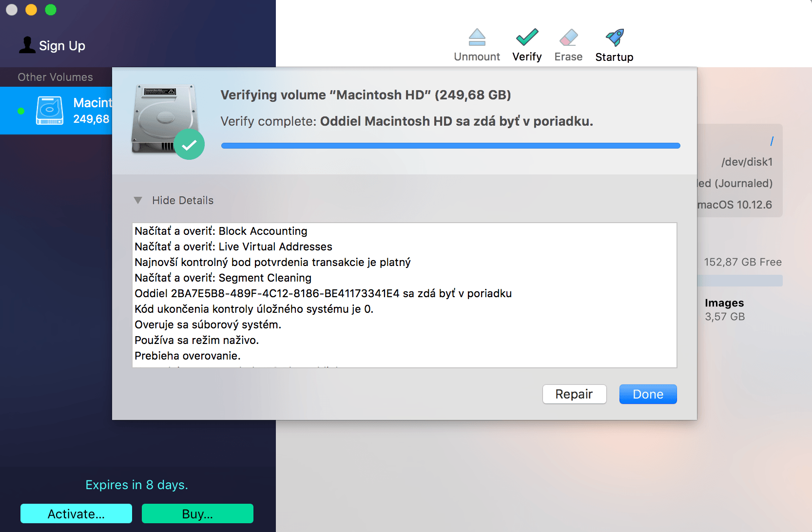Click the Repair button
812x532 pixels.
574,394
